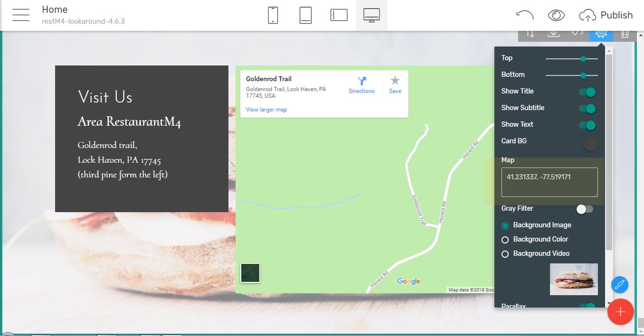Switch to mobile phone preview
Screen dimensions: 644x336
click(x=273, y=15)
